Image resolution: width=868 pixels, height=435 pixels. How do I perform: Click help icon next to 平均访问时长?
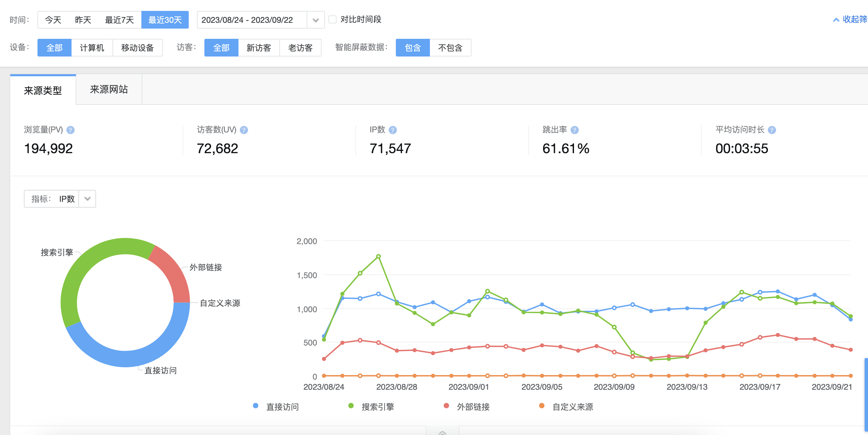[x=772, y=130]
